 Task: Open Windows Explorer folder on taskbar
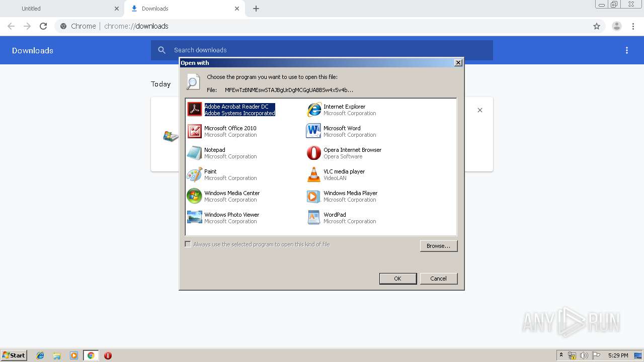coord(57,355)
